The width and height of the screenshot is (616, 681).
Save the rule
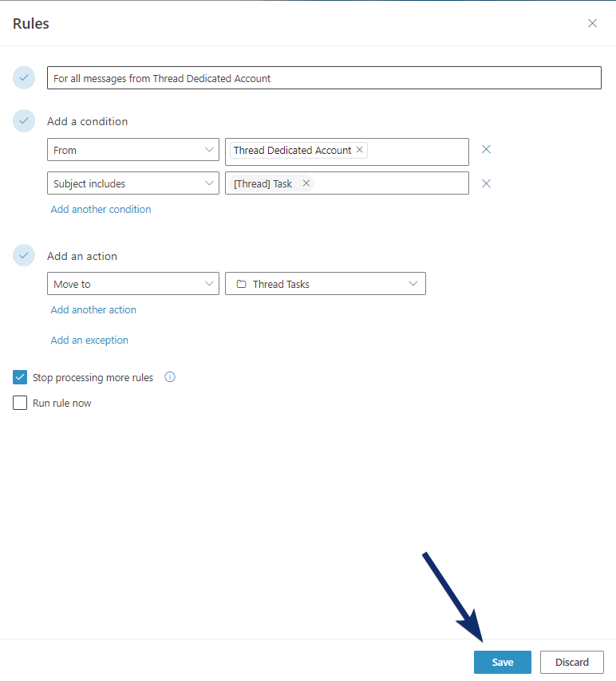coord(503,663)
